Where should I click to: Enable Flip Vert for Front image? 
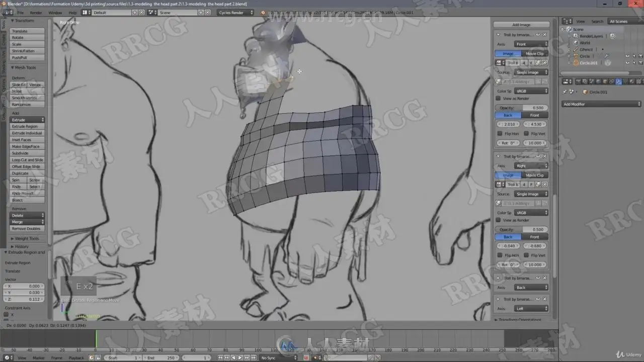pos(526,134)
